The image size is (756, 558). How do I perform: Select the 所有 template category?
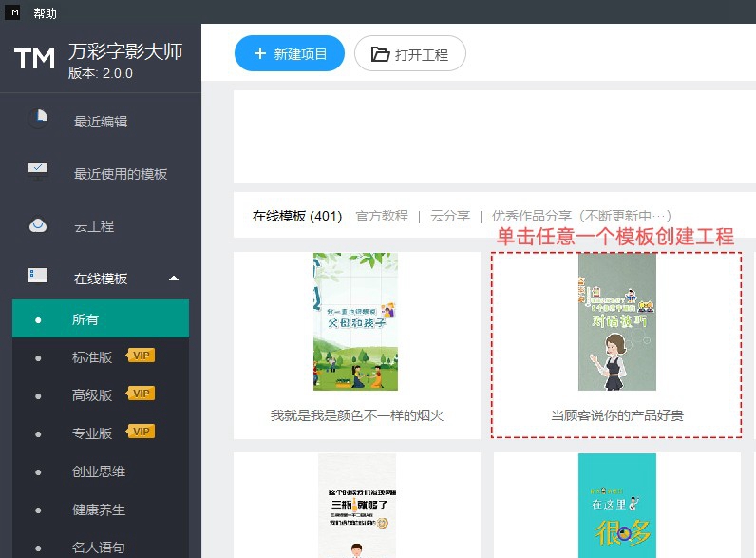(101, 318)
